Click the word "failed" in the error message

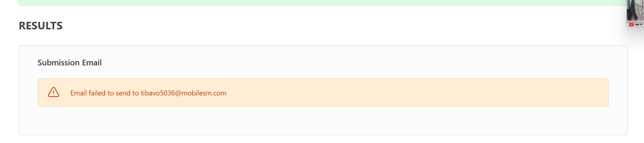(x=97, y=93)
